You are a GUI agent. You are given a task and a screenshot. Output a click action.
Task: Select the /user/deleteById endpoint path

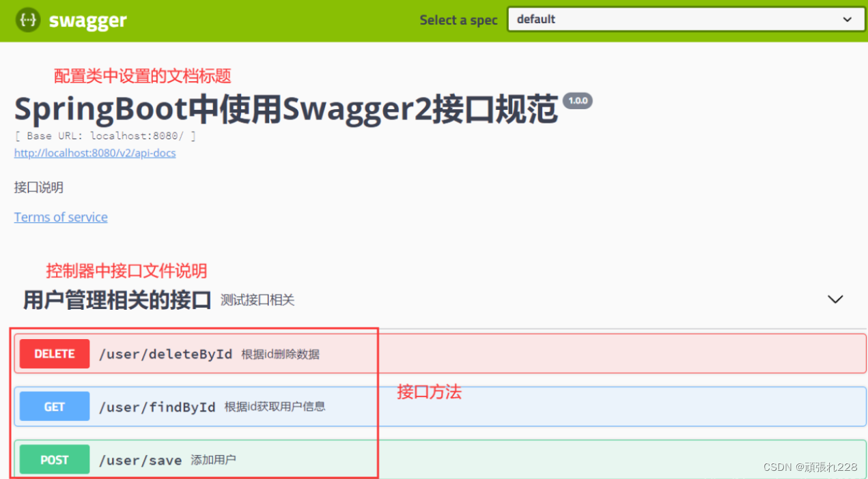(x=166, y=353)
